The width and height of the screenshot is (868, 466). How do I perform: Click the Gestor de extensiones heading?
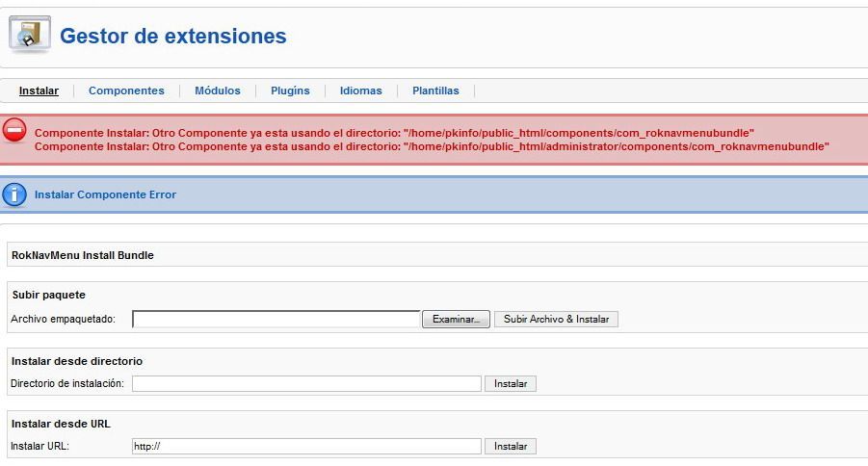pyautogui.click(x=173, y=36)
